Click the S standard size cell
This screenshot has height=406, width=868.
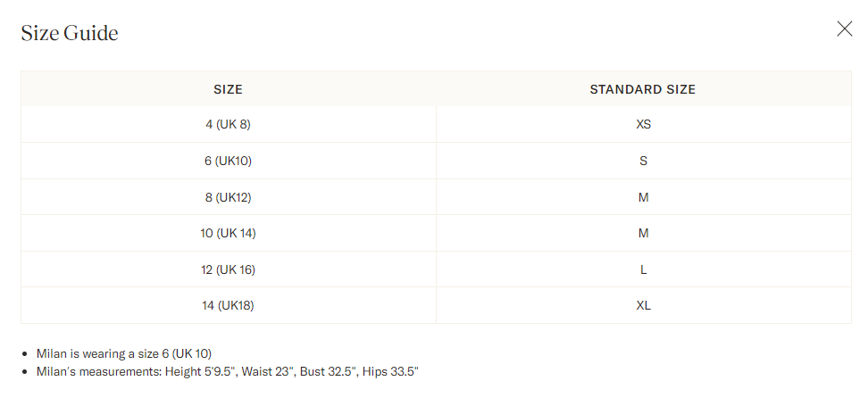pos(643,161)
